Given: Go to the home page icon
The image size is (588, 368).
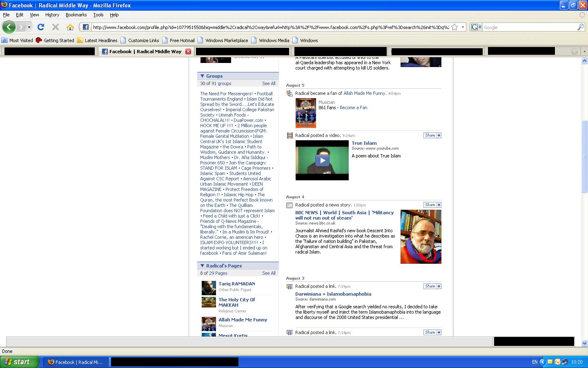Looking at the screenshot, I should [x=70, y=27].
